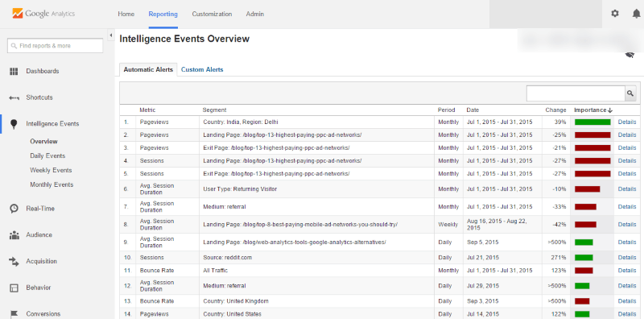Open the settings gear icon
Screen dimensions: 644x319
(614, 14)
